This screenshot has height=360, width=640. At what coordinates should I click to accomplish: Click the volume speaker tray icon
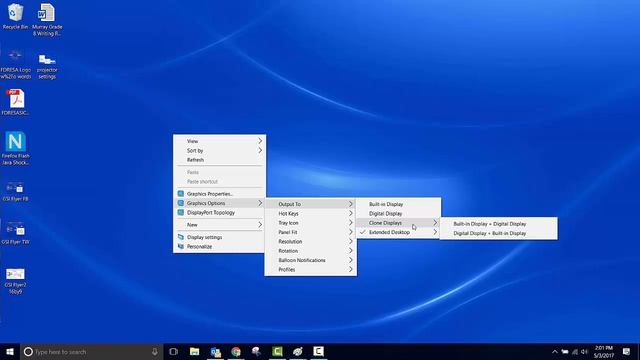[x=584, y=351]
